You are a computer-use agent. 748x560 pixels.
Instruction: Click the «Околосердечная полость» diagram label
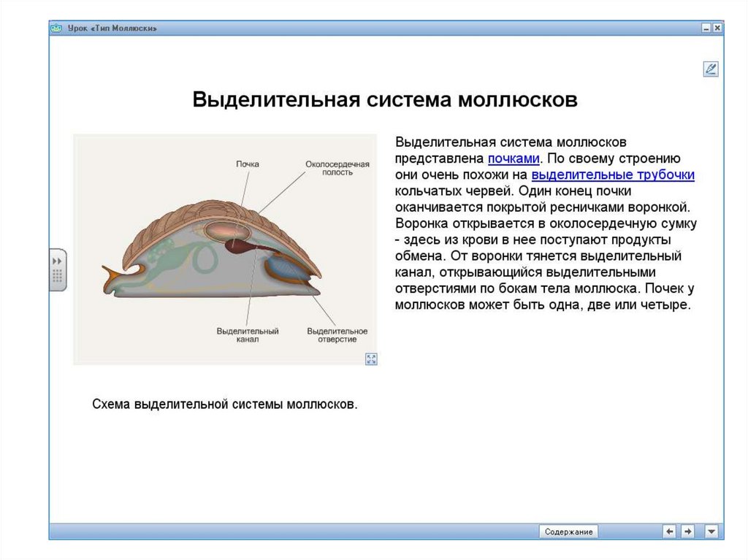(x=337, y=169)
